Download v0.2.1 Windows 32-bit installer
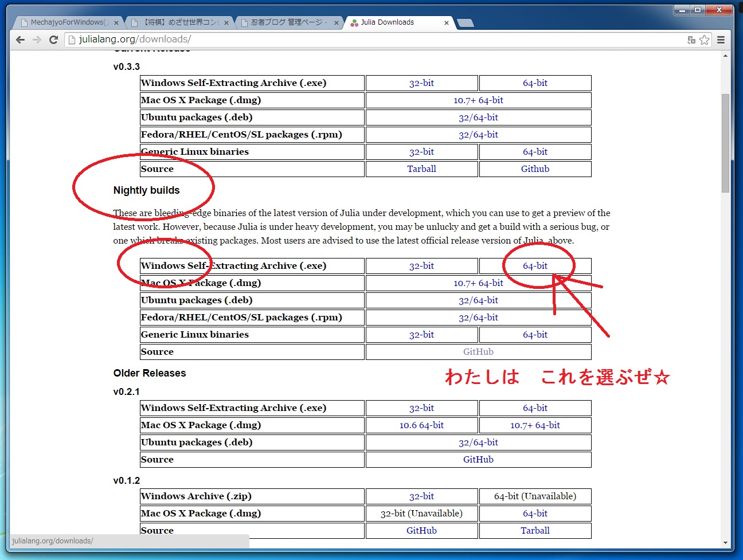Image resolution: width=743 pixels, height=560 pixels. coord(421,408)
